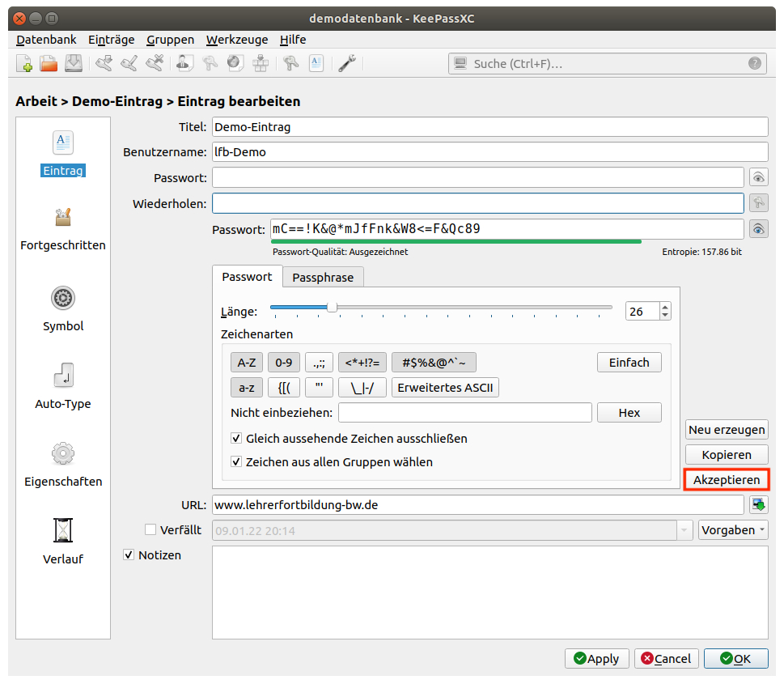Uncheck 'Gleich aussehende Zeichen ausschließen'

pos(236,439)
